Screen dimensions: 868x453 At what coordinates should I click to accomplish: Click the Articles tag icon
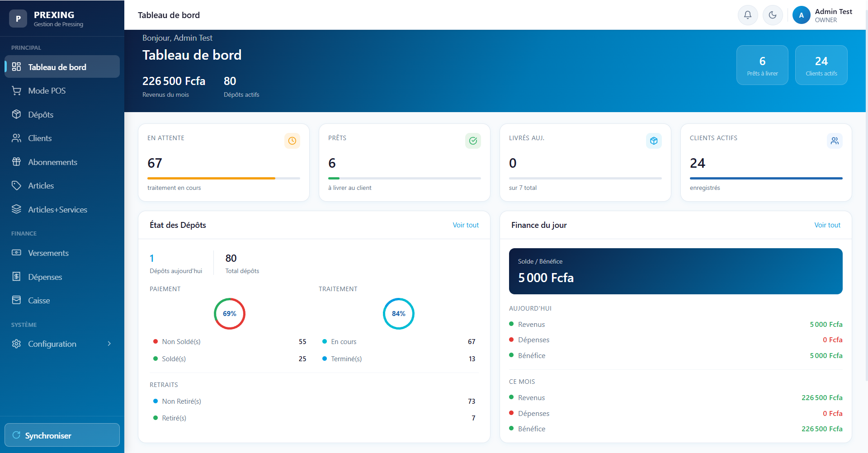coord(17,185)
